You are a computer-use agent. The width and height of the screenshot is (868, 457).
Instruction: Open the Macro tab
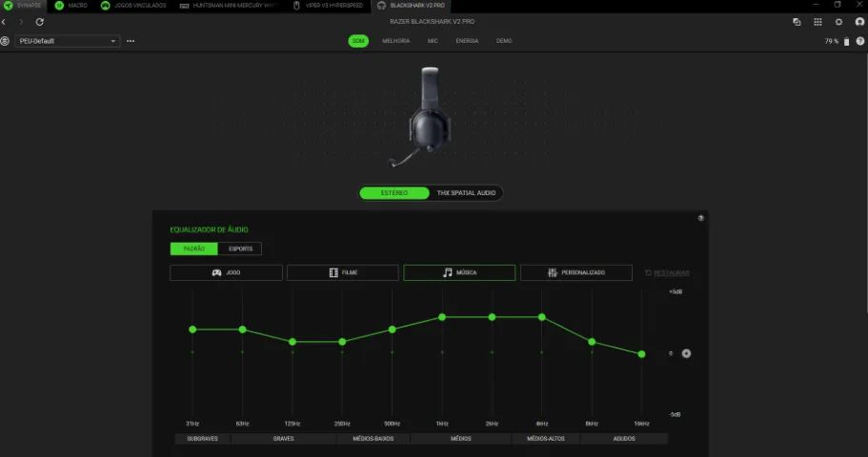click(71, 6)
